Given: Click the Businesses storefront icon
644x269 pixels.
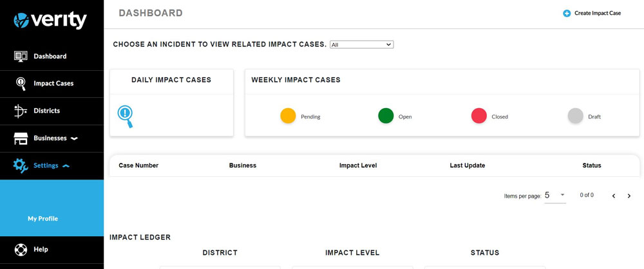Looking at the screenshot, I should tap(21, 138).
